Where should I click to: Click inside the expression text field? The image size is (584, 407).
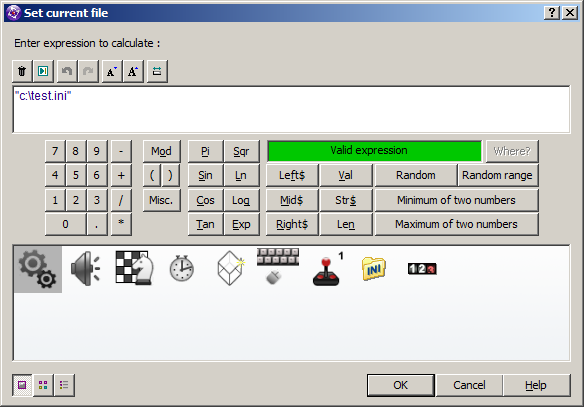point(291,109)
